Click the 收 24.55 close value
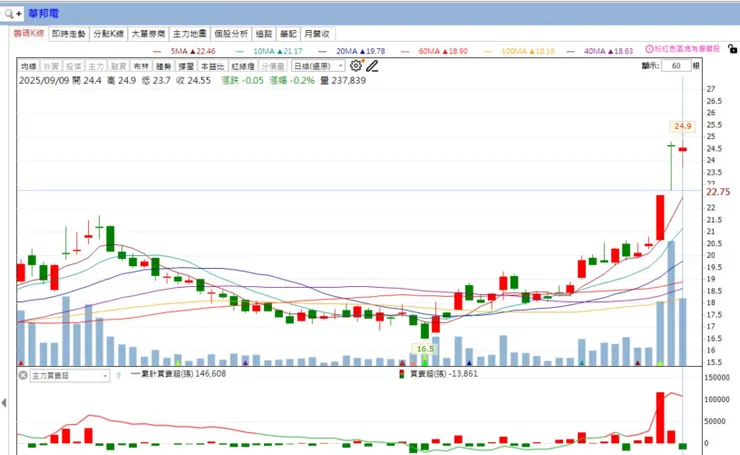This screenshot has width=740, height=455. (193, 80)
